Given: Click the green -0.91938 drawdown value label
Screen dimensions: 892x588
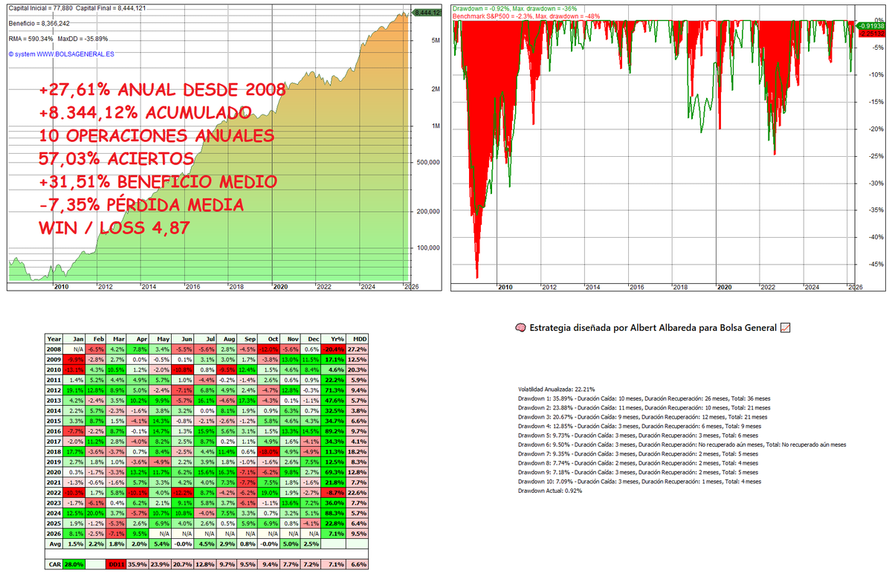Looking at the screenshot, I should (871, 25).
